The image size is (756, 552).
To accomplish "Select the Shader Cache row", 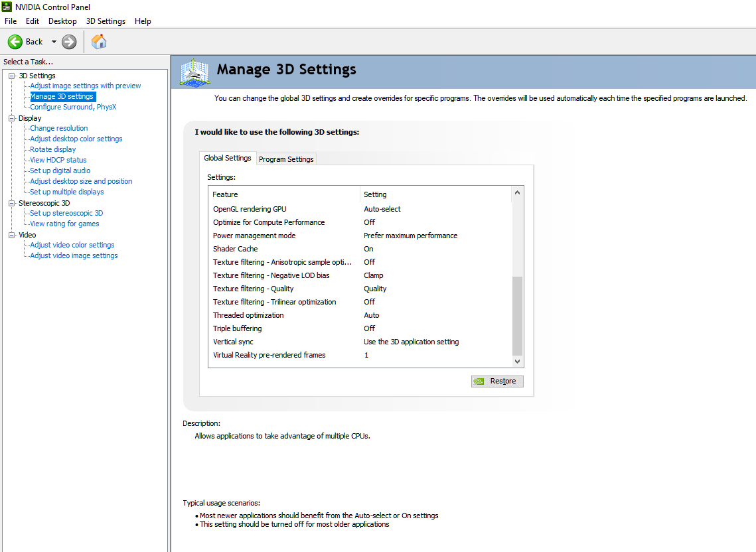I will 360,249.
